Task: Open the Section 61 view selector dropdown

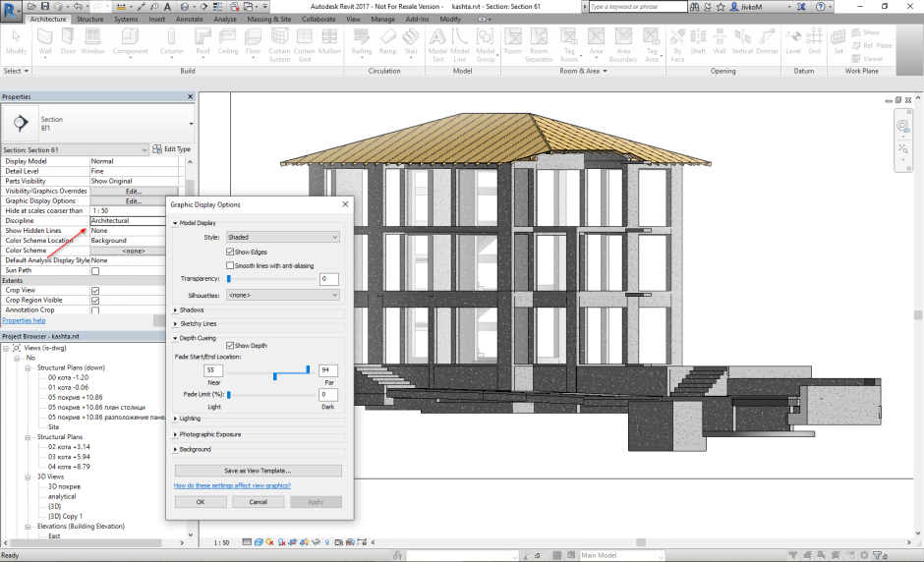Action: tap(75, 150)
